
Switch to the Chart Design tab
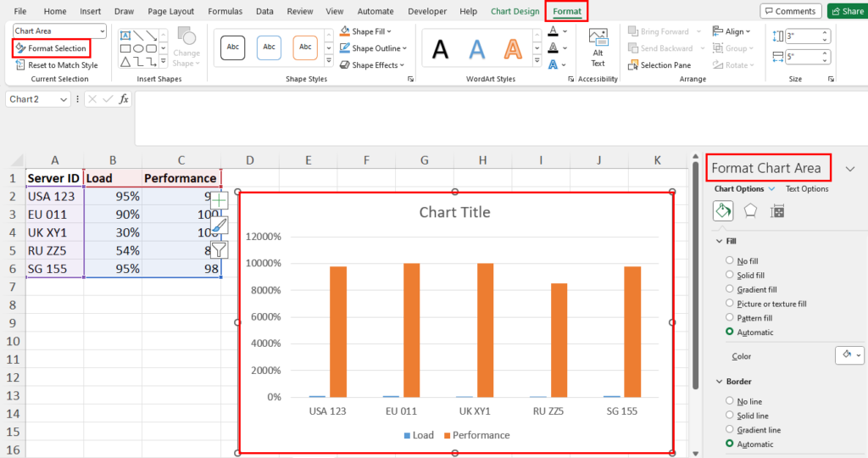point(515,11)
